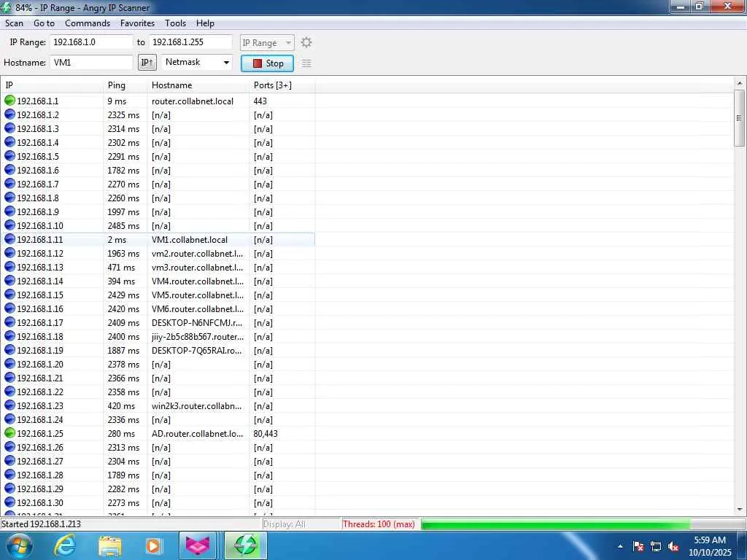Image resolution: width=747 pixels, height=560 pixels.
Task: Sort by the IP column header
Action: coord(52,85)
